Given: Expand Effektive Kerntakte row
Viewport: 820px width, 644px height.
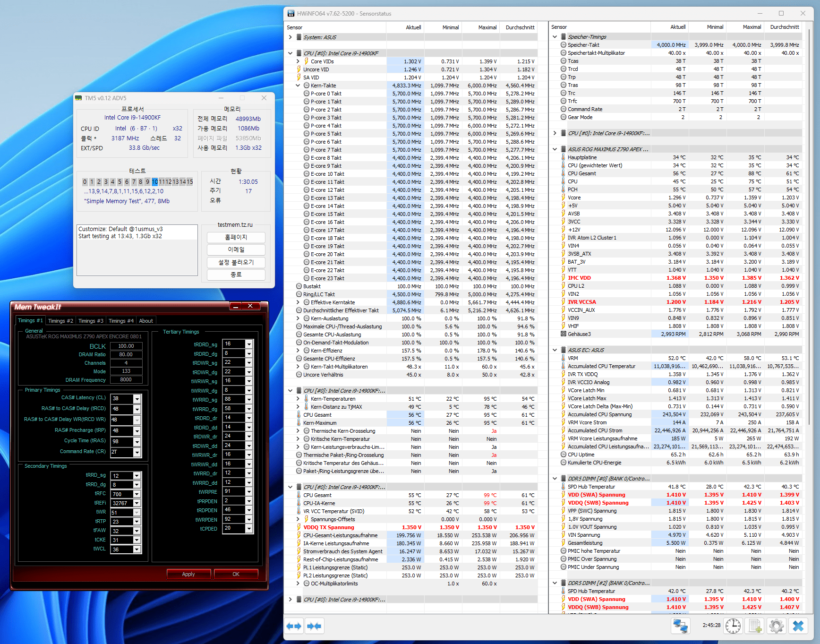Looking at the screenshot, I should point(298,302).
